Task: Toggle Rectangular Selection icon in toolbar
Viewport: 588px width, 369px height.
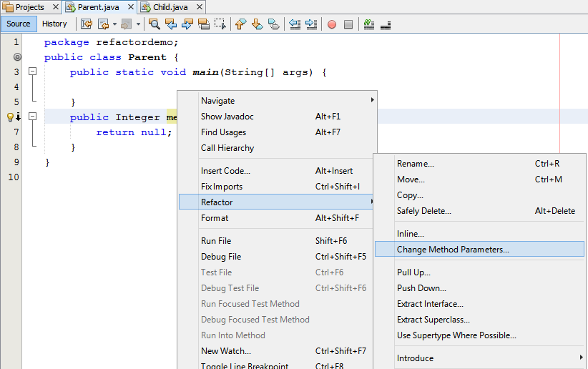Action: coord(220,24)
